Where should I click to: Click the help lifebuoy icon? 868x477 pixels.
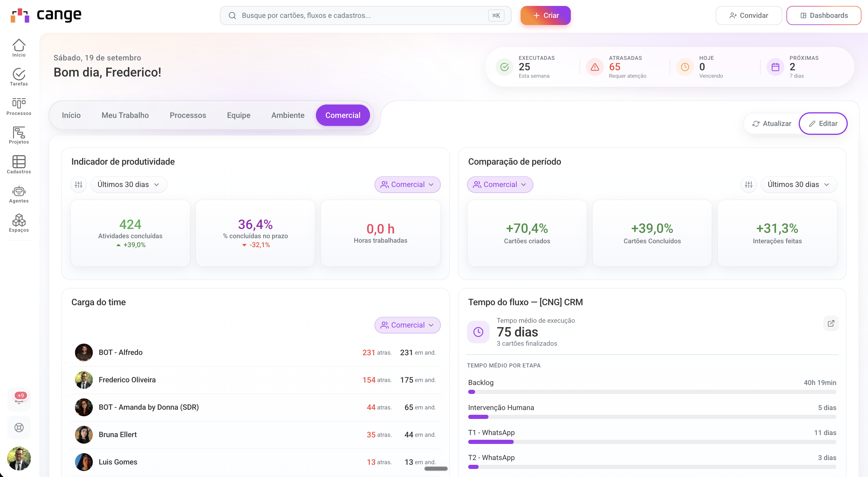(19, 427)
